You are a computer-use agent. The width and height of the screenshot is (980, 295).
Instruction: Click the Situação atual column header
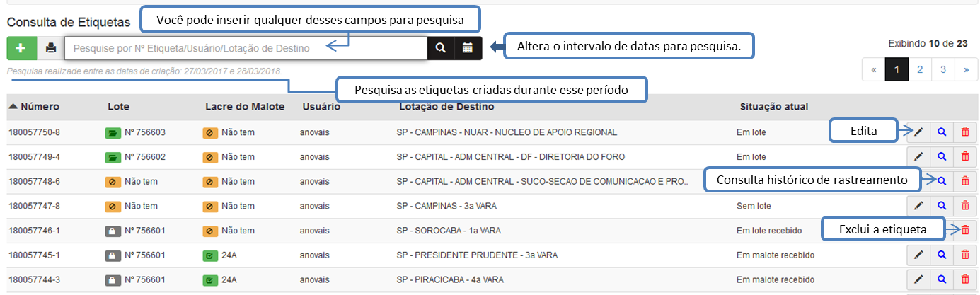pyautogui.click(x=773, y=107)
